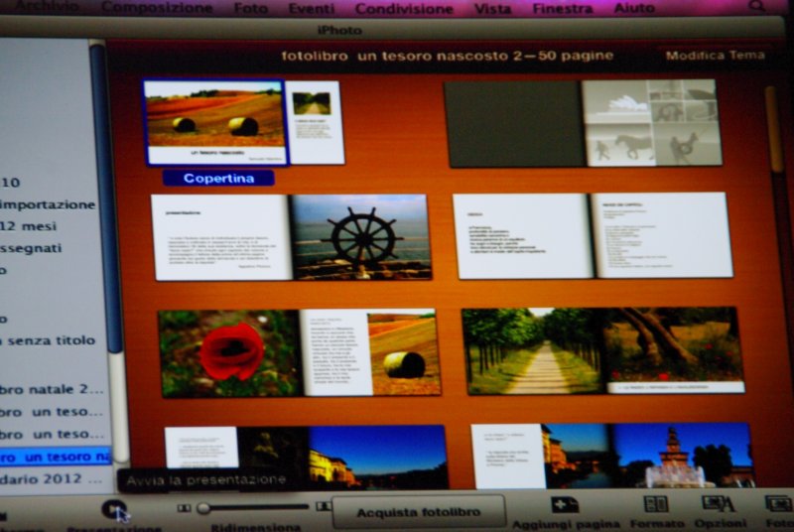Select the gray horse collage page
794x532 pixels.
[653, 122]
